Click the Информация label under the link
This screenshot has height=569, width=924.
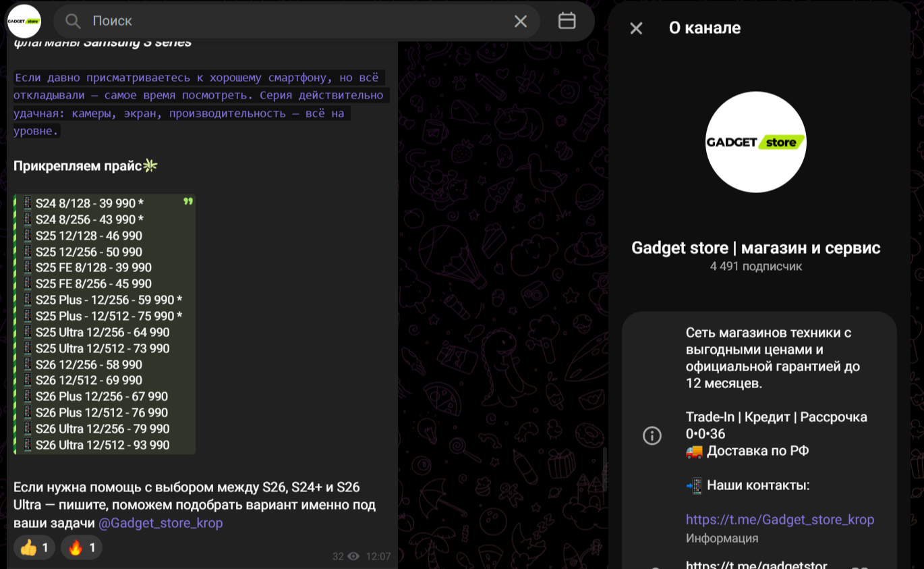(722, 539)
